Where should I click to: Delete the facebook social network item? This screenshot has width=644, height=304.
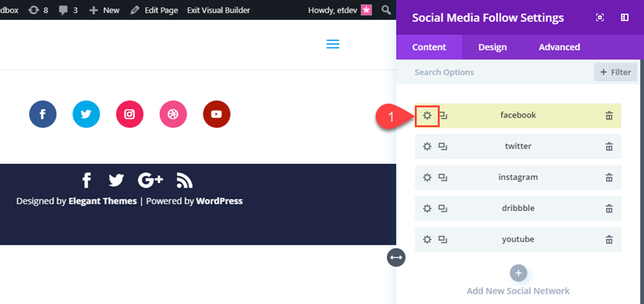[609, 115]
